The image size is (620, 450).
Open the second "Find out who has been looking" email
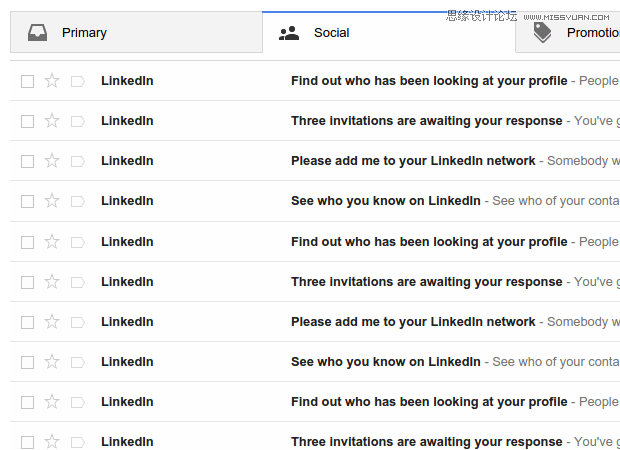pos(429,242)
